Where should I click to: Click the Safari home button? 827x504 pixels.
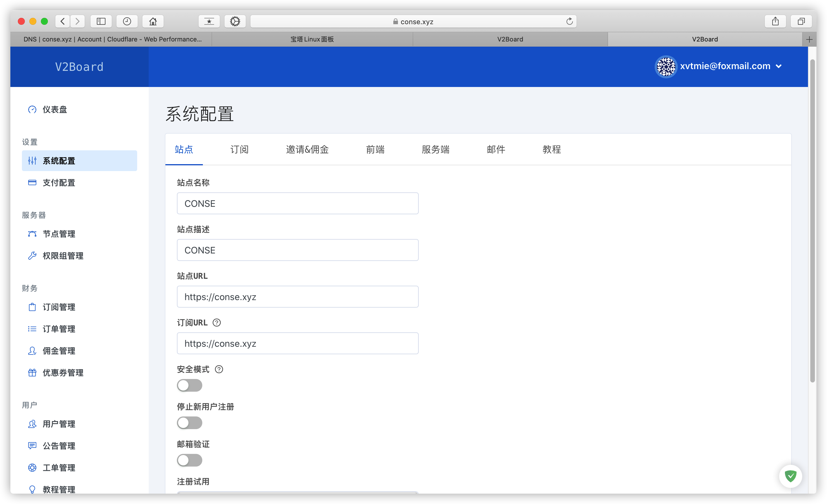point(153,22)
